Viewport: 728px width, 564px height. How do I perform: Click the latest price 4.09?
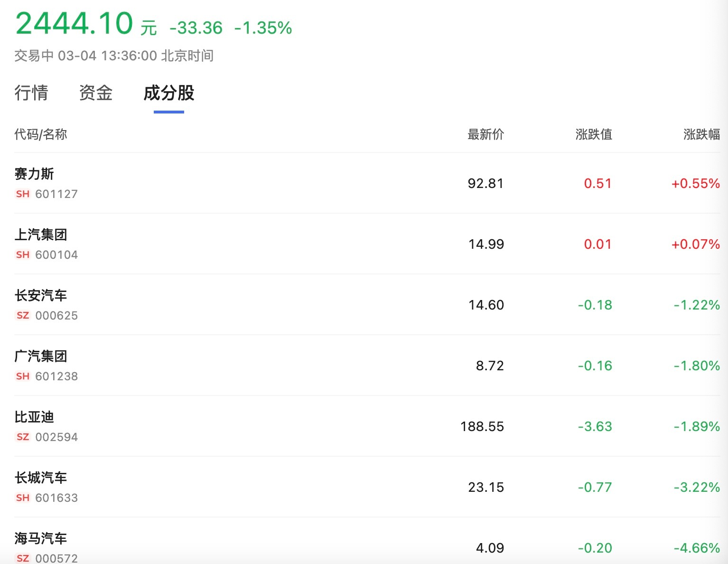(x=490, y=548)
